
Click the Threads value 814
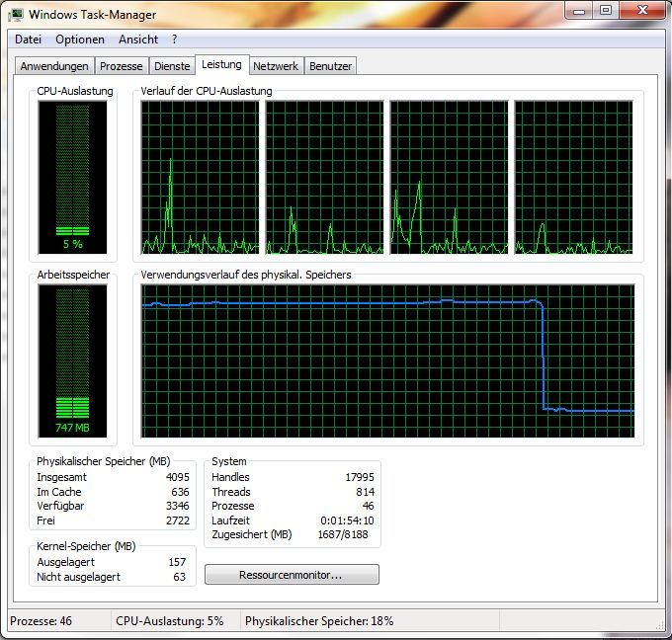pos(365,492)
